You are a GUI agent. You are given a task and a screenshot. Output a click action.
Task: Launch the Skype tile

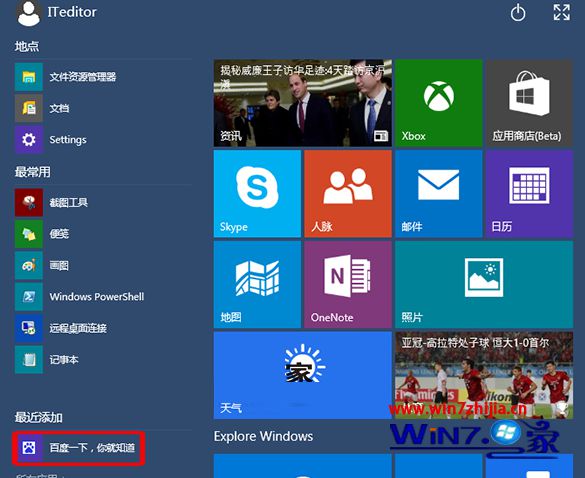pos(257,194)
